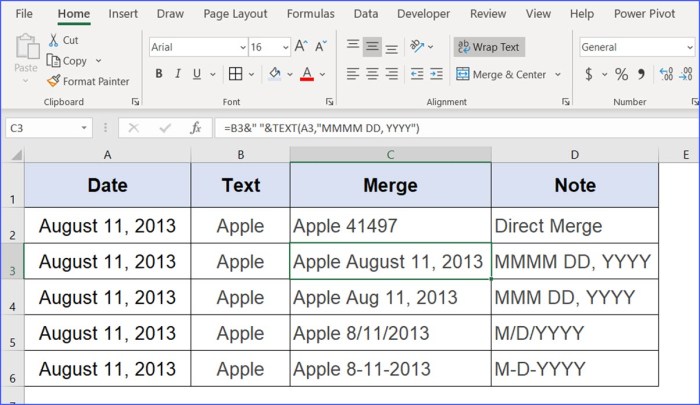Expand Merge & Center options arrow

point(558,74)
